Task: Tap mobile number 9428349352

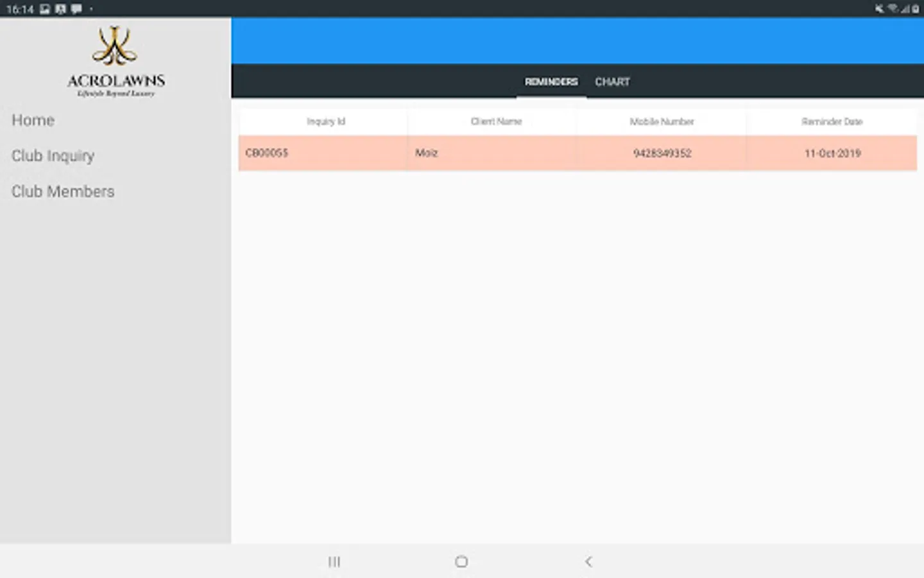Action: [662, 153]
